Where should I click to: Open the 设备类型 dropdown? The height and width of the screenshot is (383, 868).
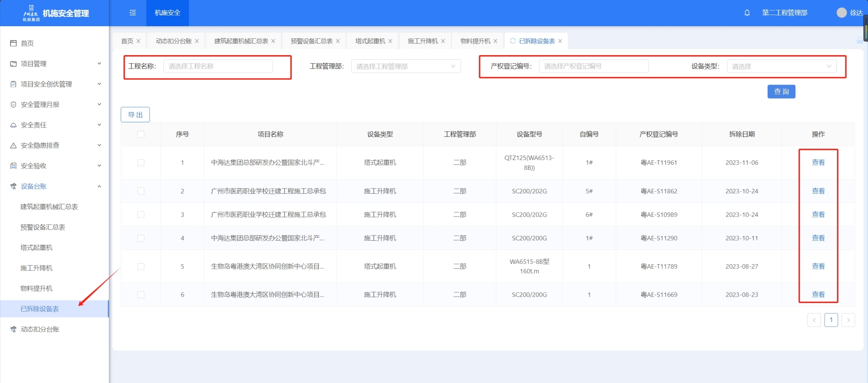point(781,66)
